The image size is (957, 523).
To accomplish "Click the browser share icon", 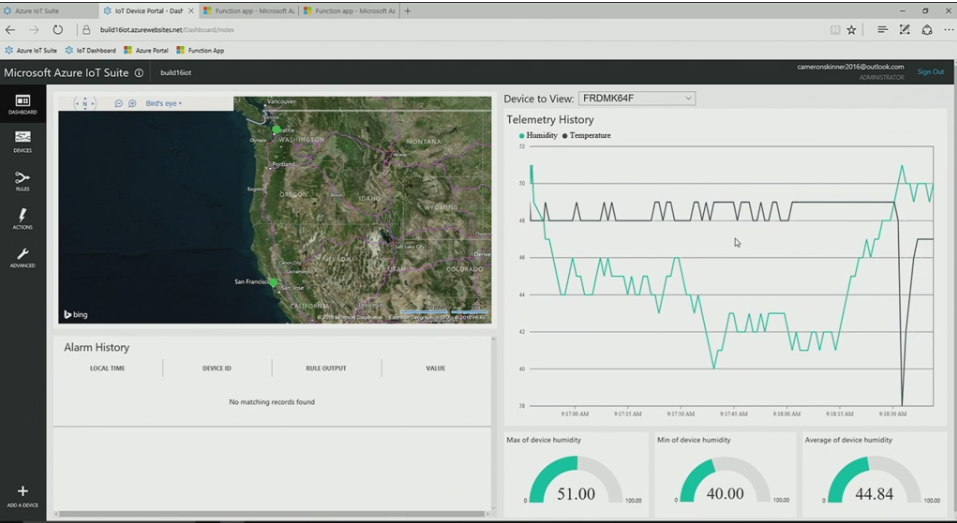I will click(926, 29).
